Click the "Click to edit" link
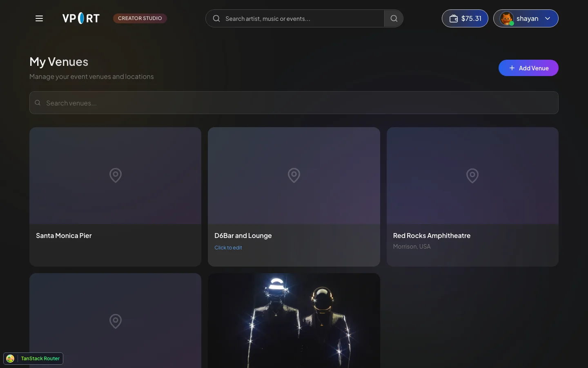The width and height of the screenshot is (588, 368). click(x=228, y=247)
